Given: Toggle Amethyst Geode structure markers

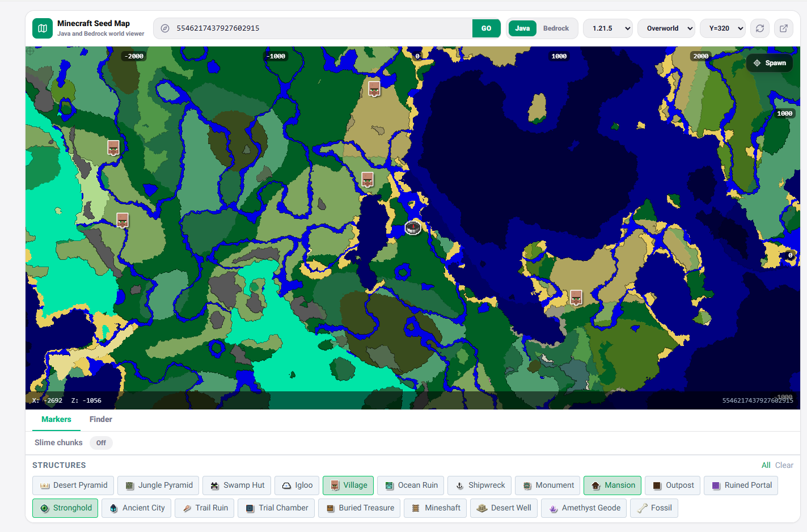Looking at the screenshot, I should (x=584, y=508).
